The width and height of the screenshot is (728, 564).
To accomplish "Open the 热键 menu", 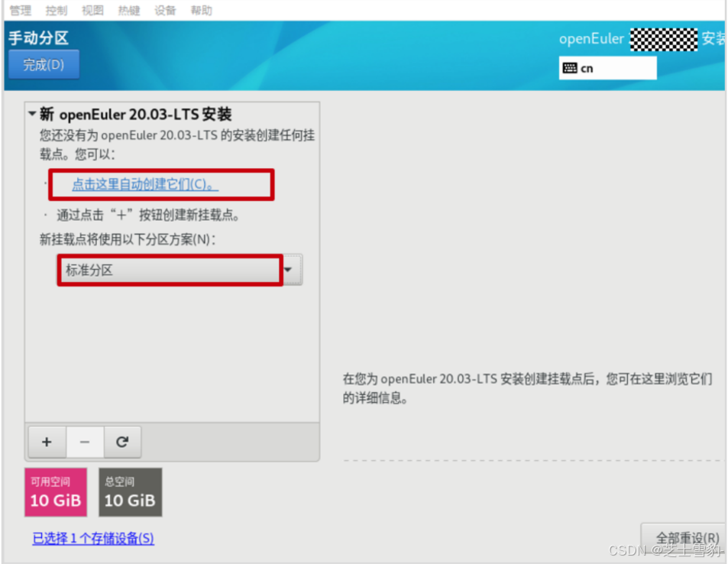I will click(x=129, y=10).
